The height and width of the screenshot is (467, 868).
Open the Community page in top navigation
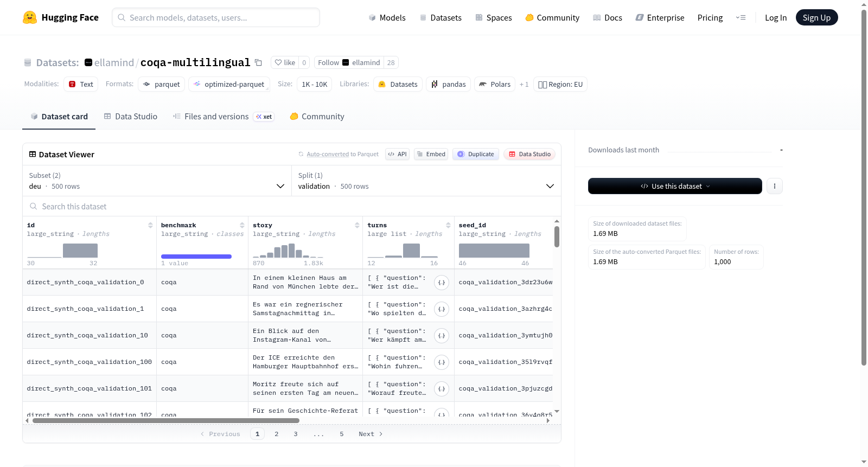click(x=552, y=18)
